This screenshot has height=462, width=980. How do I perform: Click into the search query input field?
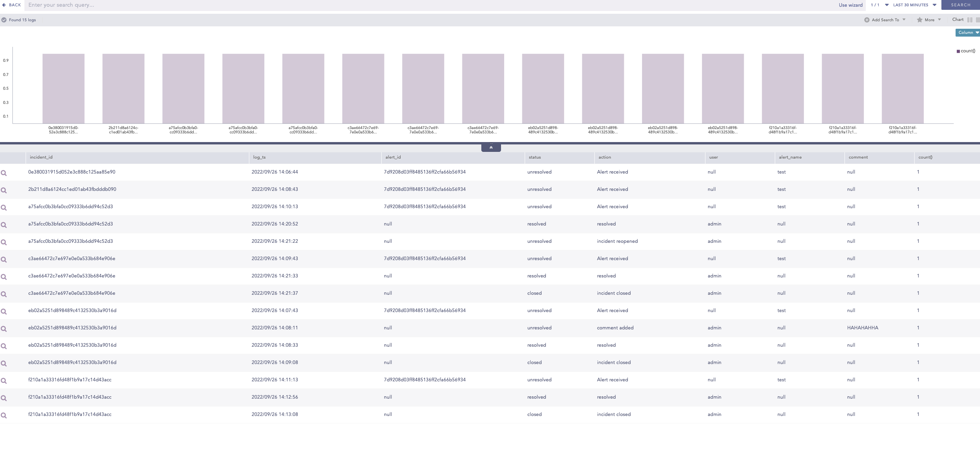tap(236, 5)
